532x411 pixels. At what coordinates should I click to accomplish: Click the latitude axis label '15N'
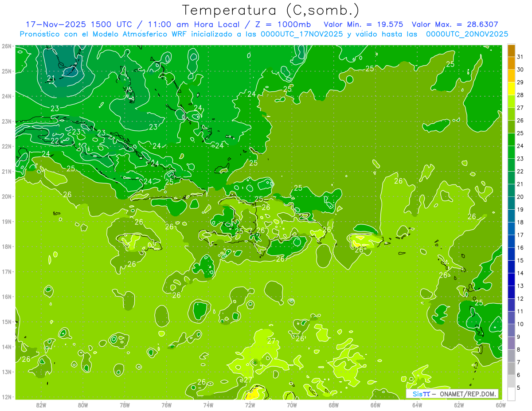(7, 322)
